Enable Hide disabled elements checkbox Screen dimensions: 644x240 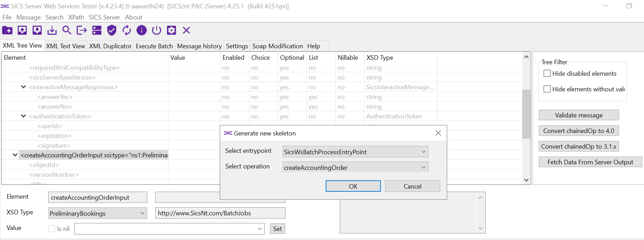click(x=547, y=73)
